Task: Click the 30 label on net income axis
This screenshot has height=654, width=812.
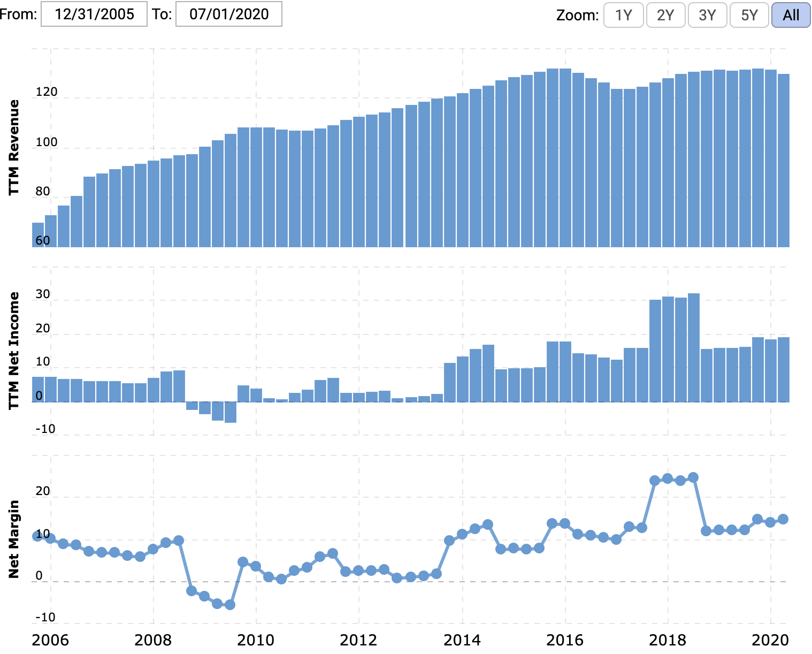Action: [x=43, y=294]
